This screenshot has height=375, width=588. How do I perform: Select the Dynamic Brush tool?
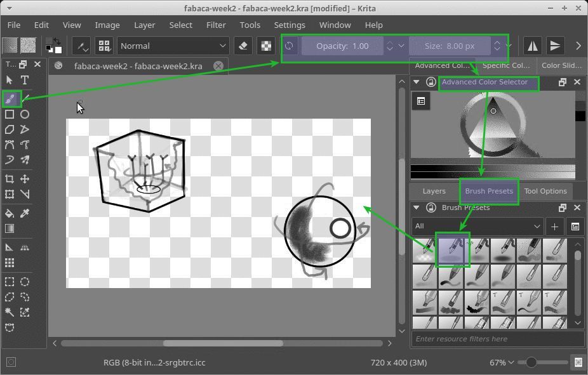tap(10, 160)
